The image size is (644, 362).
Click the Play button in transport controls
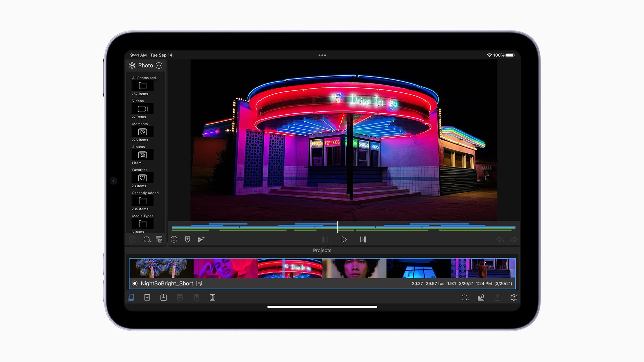(344, 239)
